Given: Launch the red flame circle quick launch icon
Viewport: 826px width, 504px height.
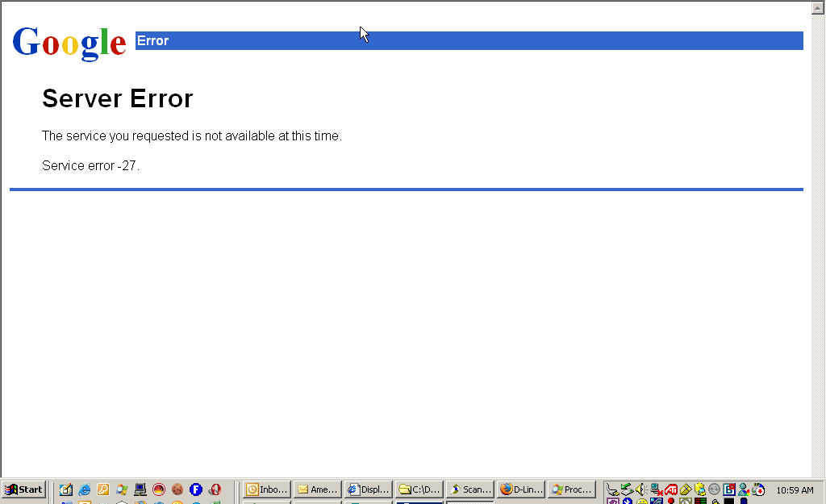Looking at the screenshot, I should (x=159, y=489).
